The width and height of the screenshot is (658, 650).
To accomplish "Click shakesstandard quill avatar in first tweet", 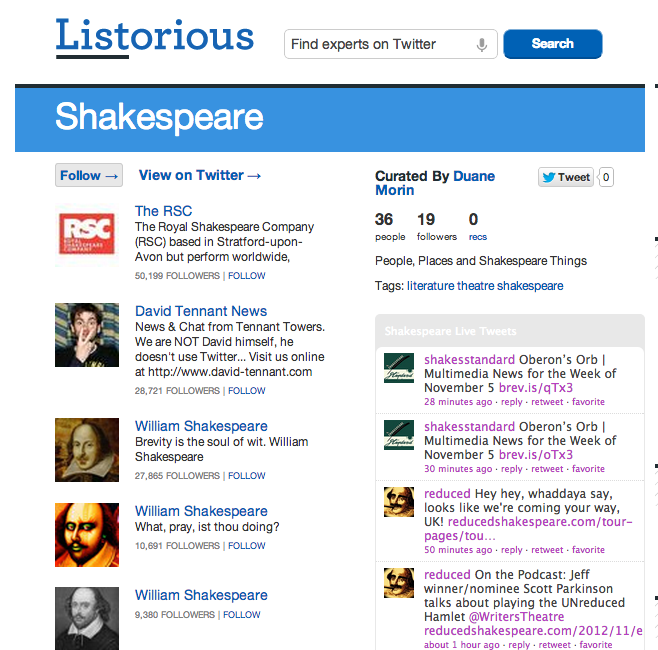I will click(399, 368).
